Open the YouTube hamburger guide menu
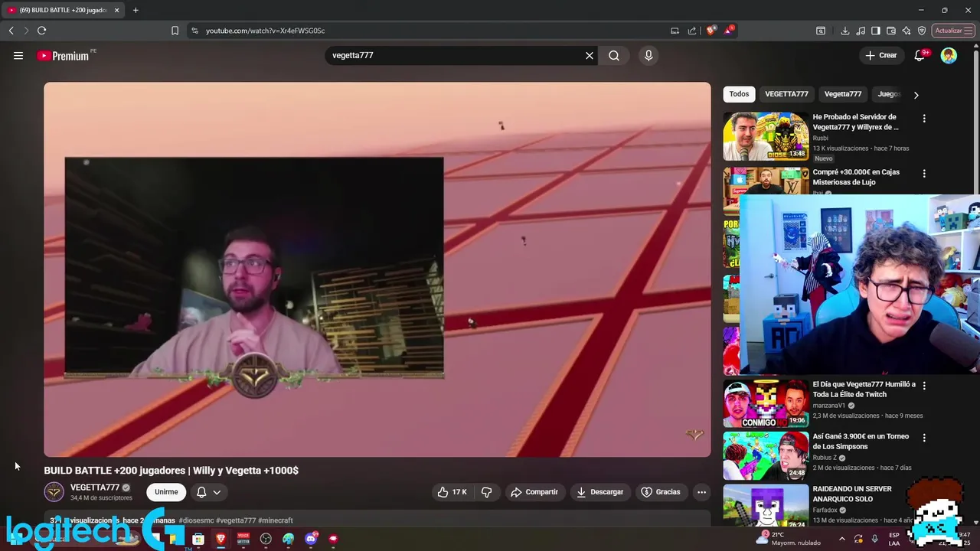This screenshot has height=551, width=980. click(18, 55)
